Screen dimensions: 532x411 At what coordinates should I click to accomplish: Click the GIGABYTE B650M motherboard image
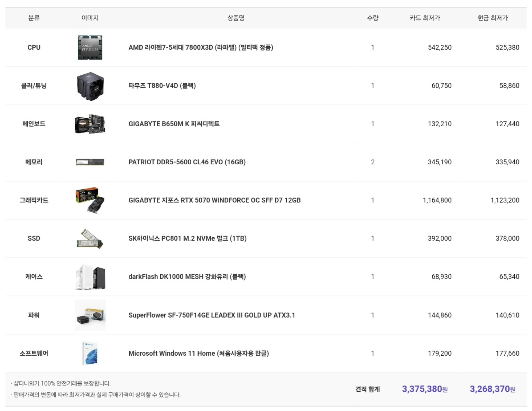(x=90, y=124)
